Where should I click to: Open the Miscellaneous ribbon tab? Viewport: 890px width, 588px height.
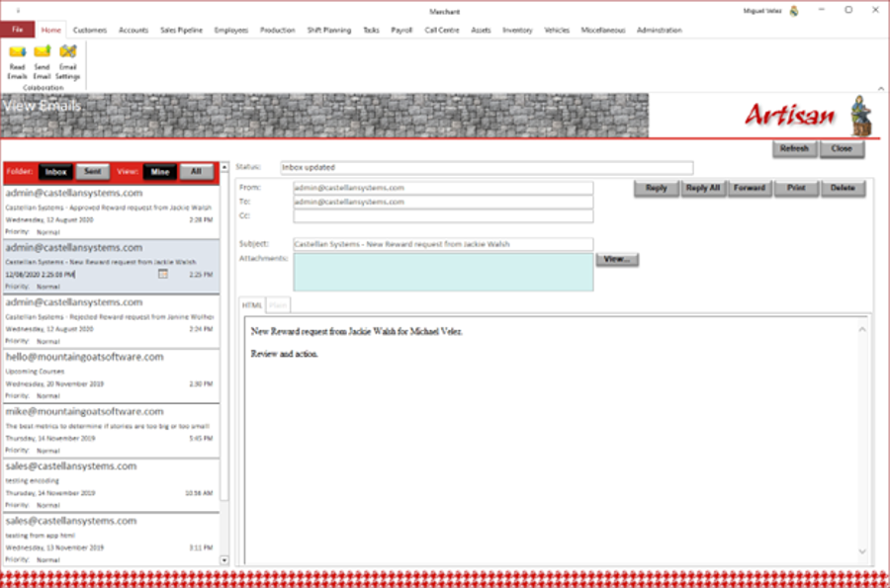coord(603,30)
